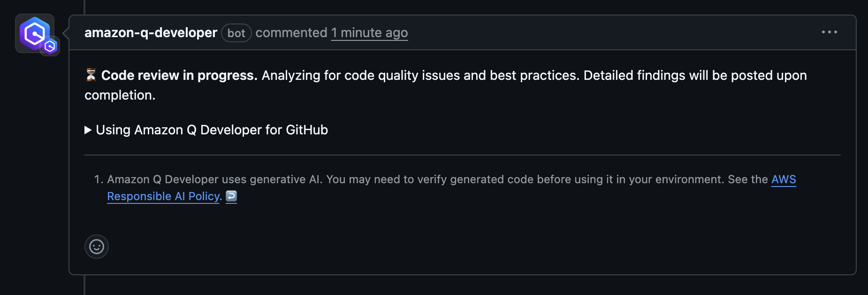
Task: Click the horizontal divider above the footnote
Action: coord(462,155)
